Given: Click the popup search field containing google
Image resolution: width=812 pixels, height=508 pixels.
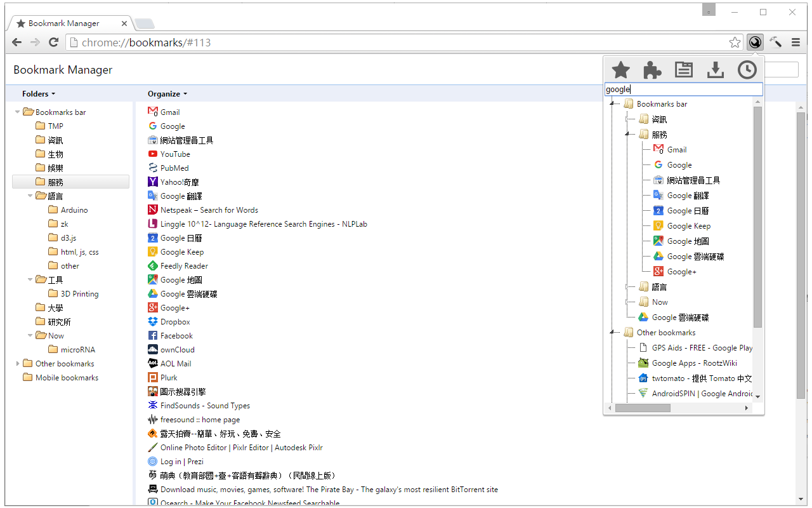Looking at the screenshot, I should [683, 90].
